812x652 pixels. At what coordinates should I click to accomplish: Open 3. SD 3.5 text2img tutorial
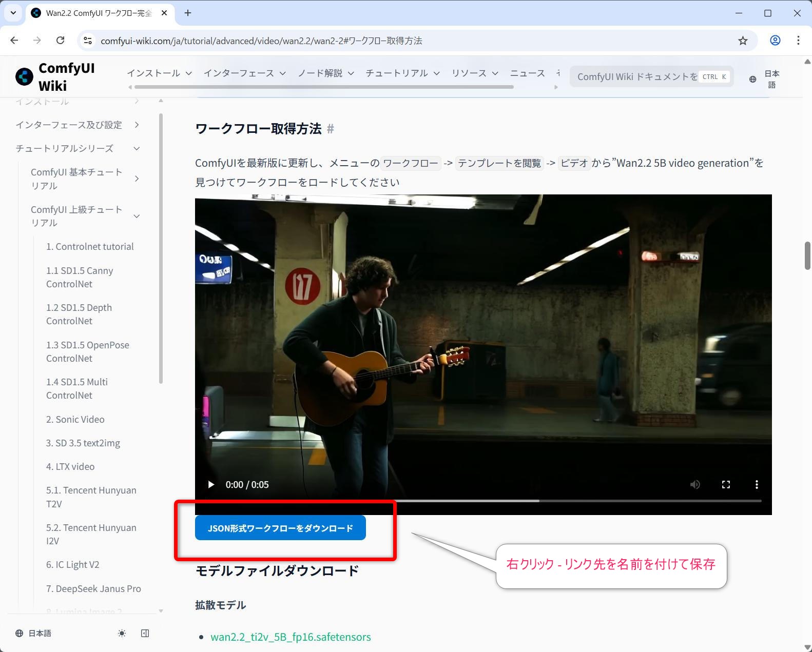[x=83, y=443]
